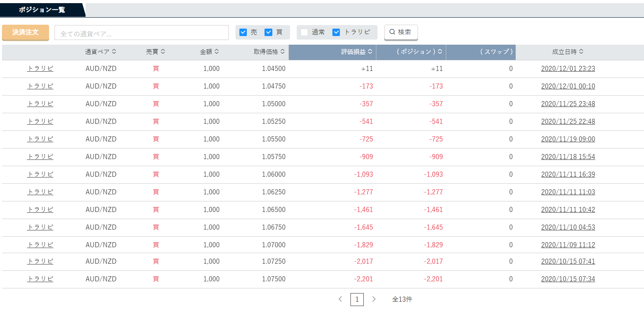The width and height of the screenshot is (644, 317).
Task: Open date link 2020/11/25 23:48
Action: pos(568,104)
